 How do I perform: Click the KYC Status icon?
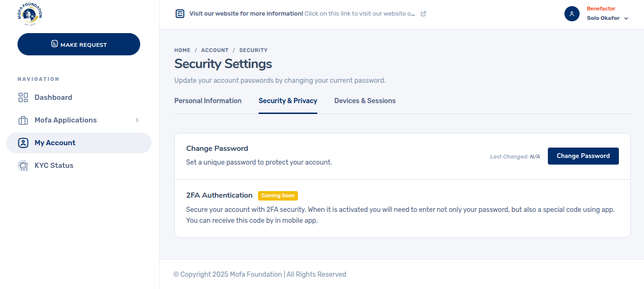pyautogui.click(x=23, y=166)
